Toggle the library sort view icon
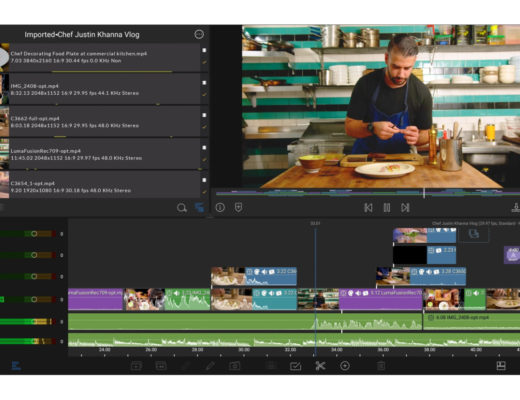This screenshot has height=400, width=520. 199,208
